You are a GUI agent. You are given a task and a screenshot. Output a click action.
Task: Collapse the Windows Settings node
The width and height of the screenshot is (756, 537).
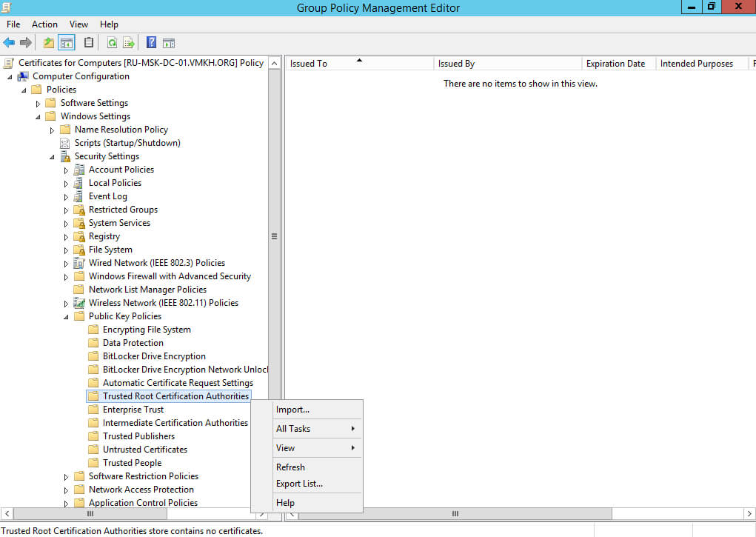[x=38, y=117]
